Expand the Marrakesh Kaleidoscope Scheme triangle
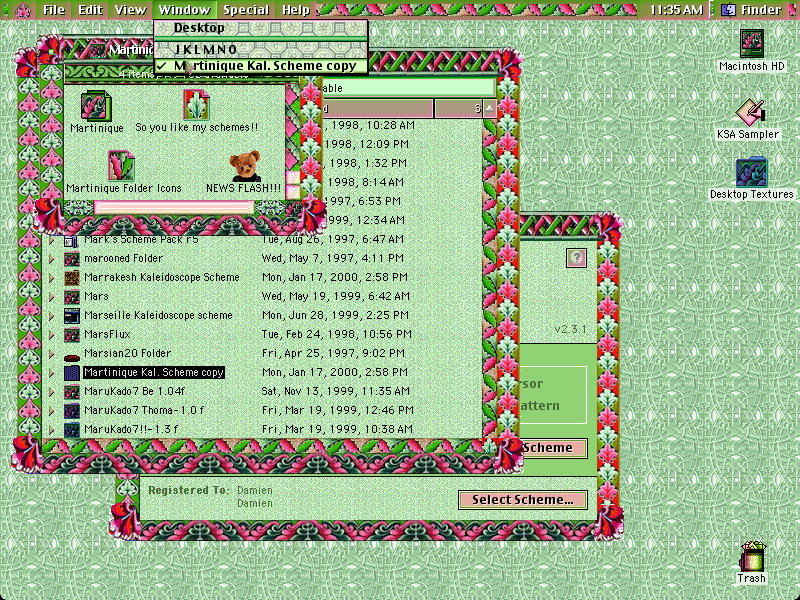This screenshot has width=800, height=600. point(52,278)
